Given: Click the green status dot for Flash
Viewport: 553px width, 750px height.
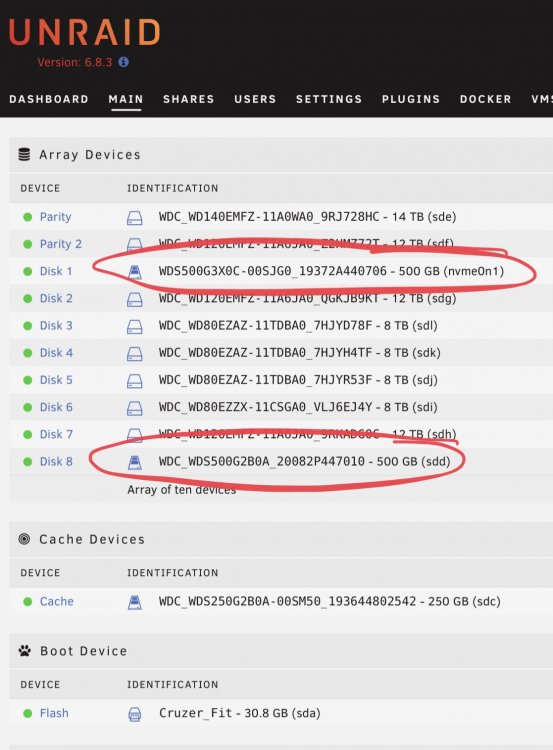Looking at the screenshot, I should [x=28, y=714].
